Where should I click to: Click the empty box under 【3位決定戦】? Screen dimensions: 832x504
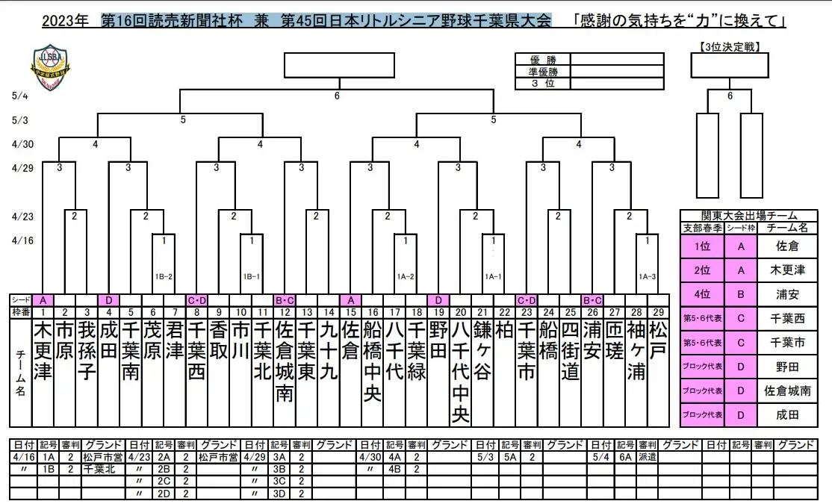click(x=730, y=65)
